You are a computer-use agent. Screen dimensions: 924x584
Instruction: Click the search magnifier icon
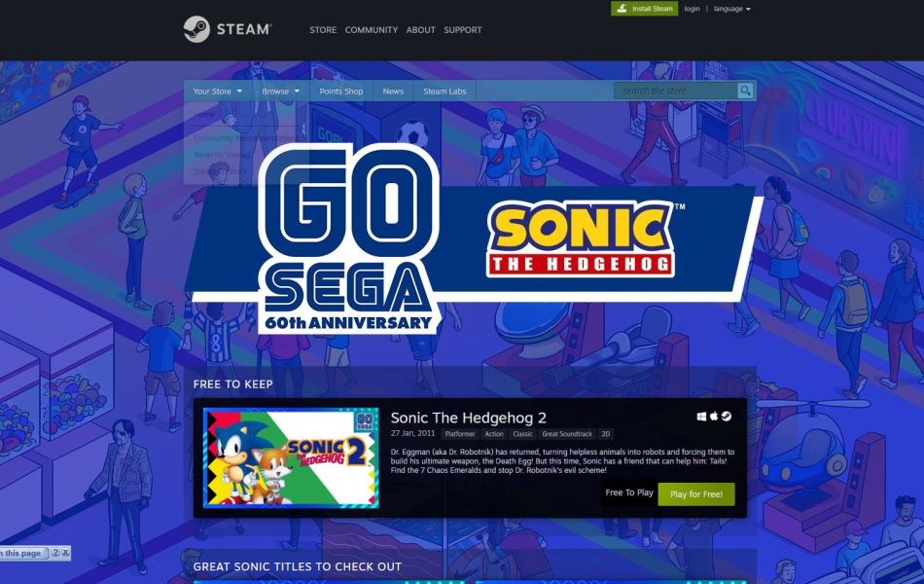(745, 91)
